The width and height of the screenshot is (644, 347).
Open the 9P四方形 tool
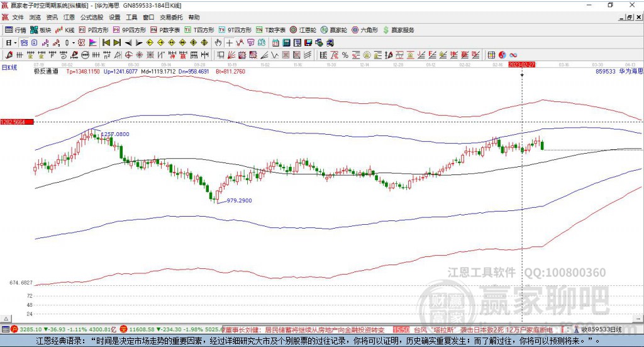tap(130, 30)
